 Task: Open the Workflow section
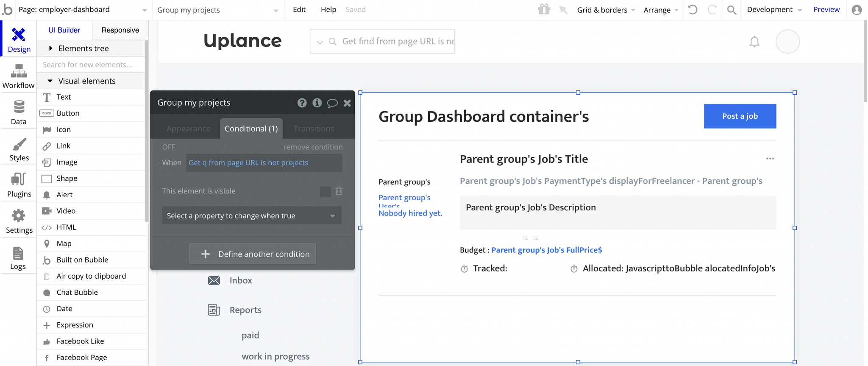tap(19, 76)
